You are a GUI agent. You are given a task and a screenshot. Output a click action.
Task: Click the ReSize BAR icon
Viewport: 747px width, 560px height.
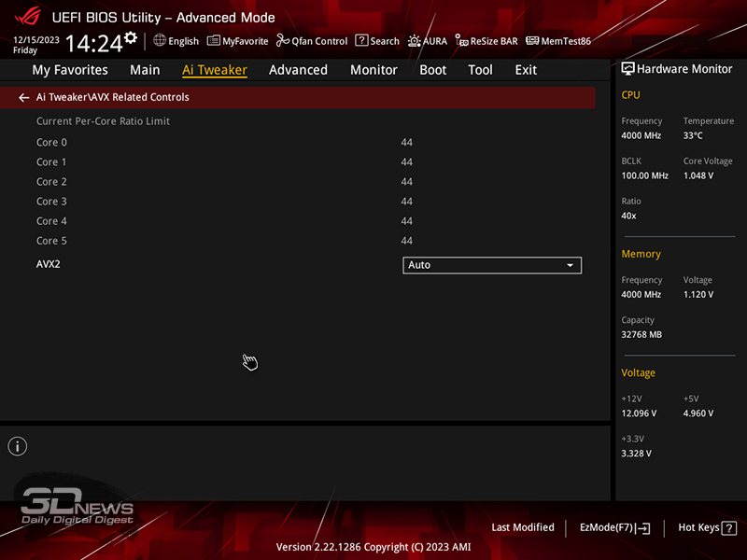click(461, 41)
